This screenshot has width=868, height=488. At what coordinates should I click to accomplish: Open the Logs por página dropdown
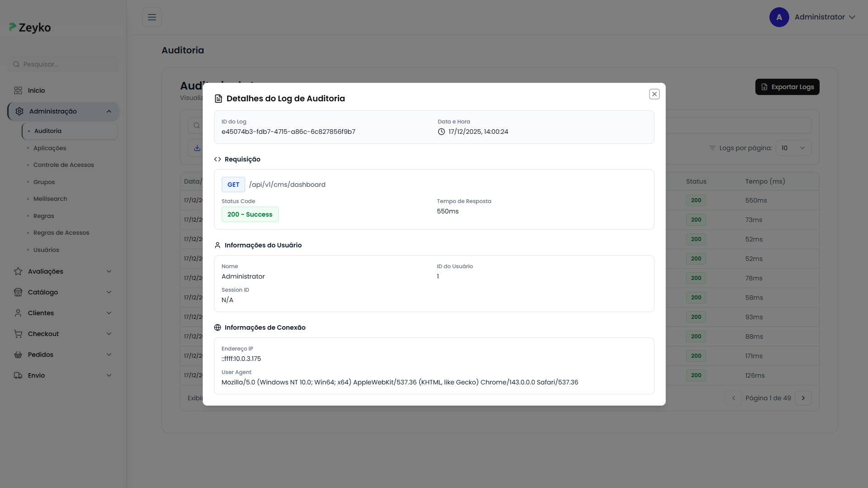point(793,147)
